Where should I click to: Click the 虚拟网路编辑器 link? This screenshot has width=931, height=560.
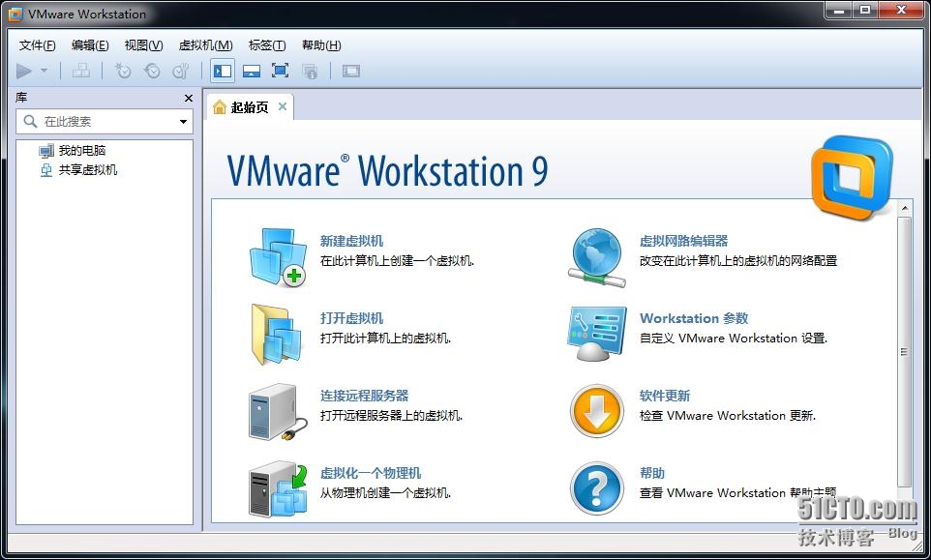tap(683, 242)
